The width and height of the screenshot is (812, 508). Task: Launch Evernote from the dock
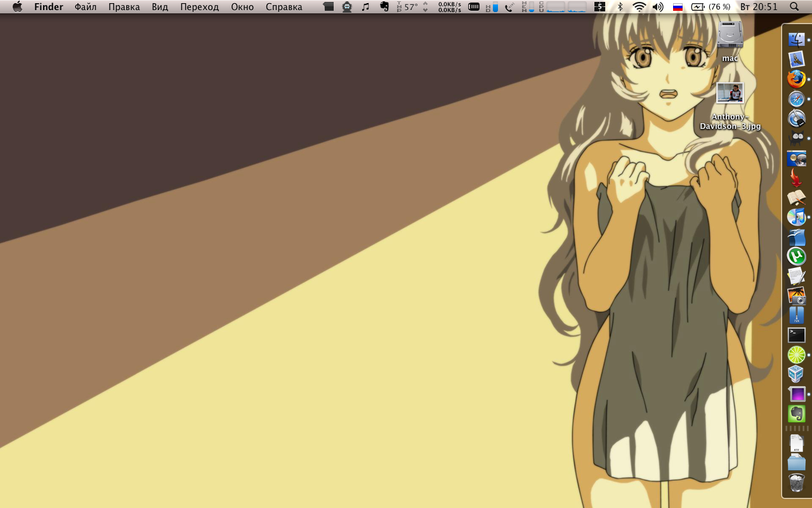click(796, 414)
